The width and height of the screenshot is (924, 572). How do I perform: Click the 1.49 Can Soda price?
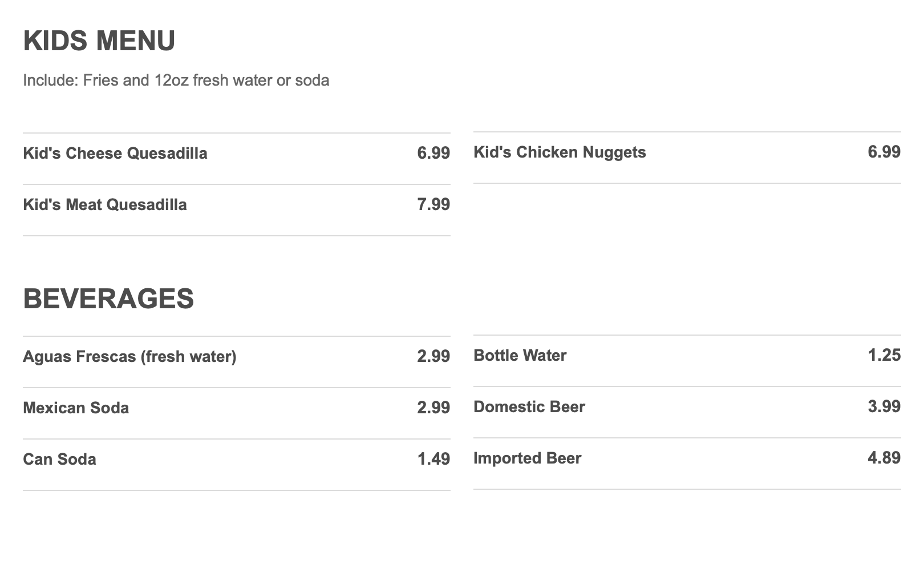pyautogui.click(x=433, y=459)
